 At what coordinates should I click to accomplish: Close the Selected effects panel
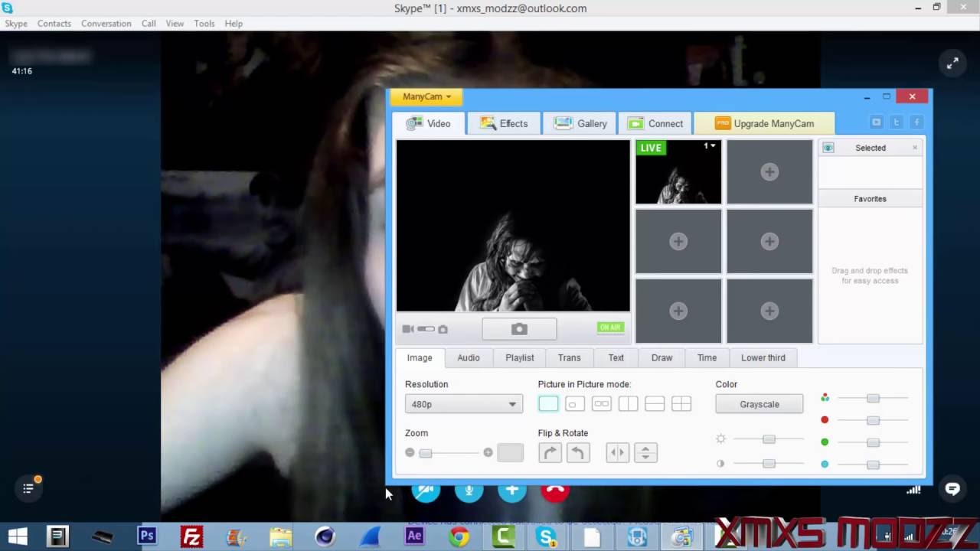pos(914,148)
